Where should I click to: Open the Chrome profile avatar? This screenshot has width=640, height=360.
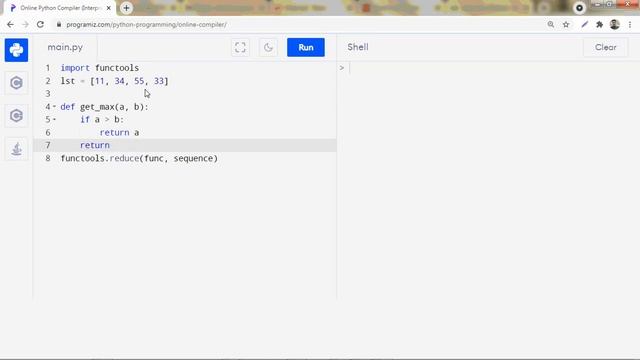tap(615, 24)
